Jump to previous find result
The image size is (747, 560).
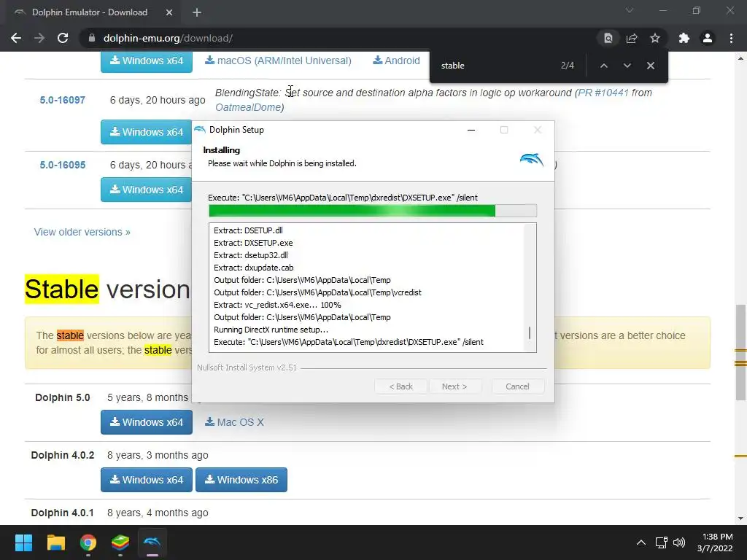click(x=603, y=66)
